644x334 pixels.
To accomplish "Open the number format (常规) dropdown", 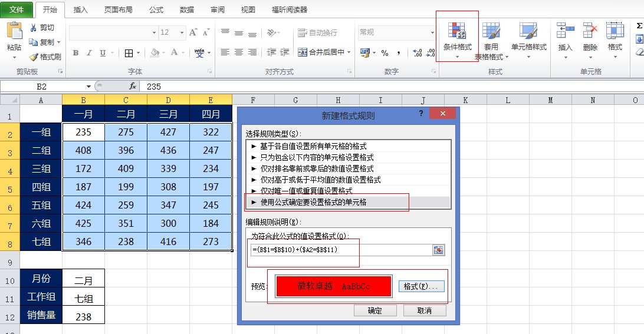I will pos(432,32).
